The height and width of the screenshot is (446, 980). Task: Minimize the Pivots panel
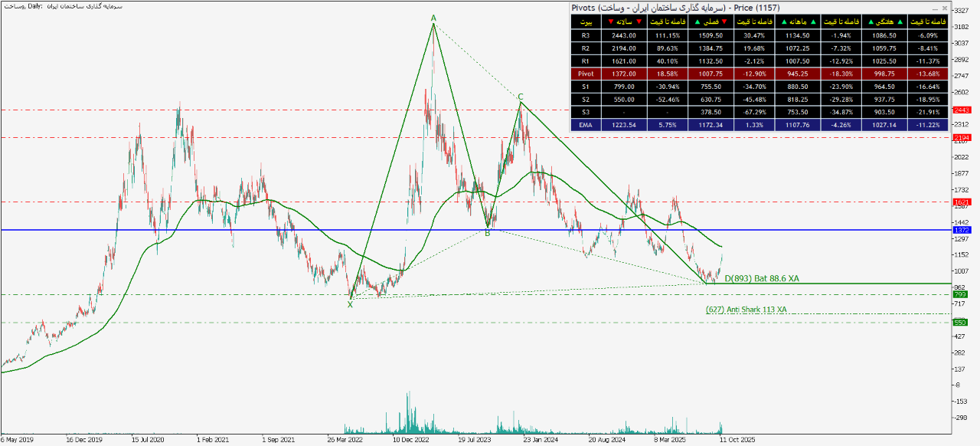click(936, 8)
